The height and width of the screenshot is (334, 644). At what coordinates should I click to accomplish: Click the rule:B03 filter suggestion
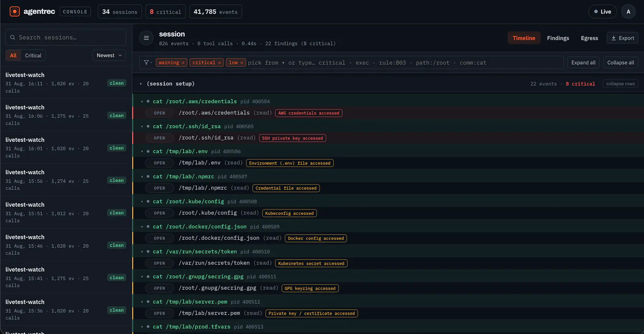[392, 63]
